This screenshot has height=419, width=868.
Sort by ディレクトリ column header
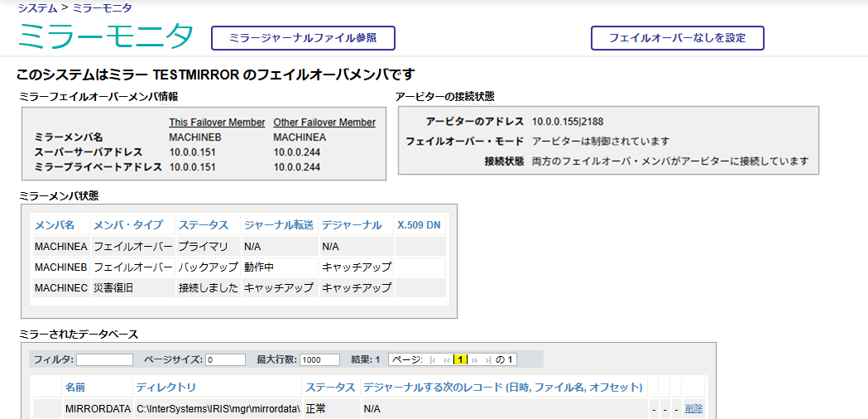166,388
